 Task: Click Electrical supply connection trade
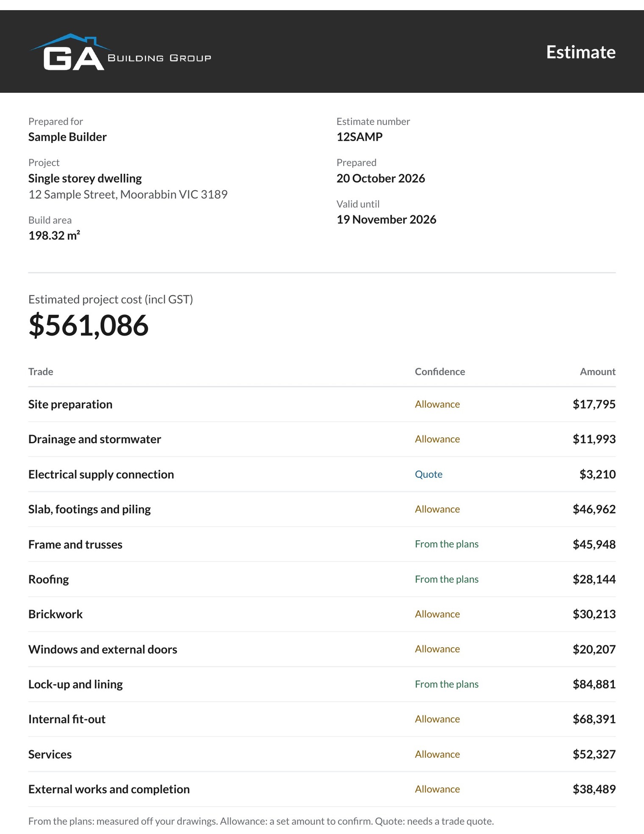tap(101, 474)
